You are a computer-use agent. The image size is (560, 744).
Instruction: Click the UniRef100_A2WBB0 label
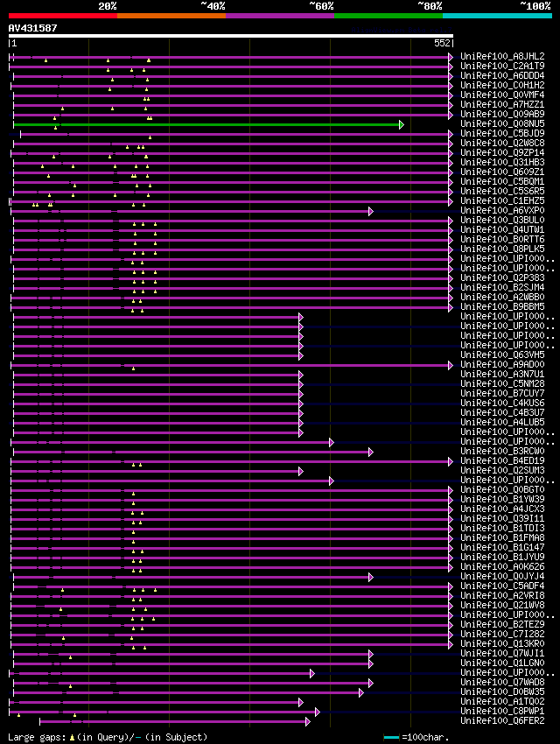pos(502,297)
